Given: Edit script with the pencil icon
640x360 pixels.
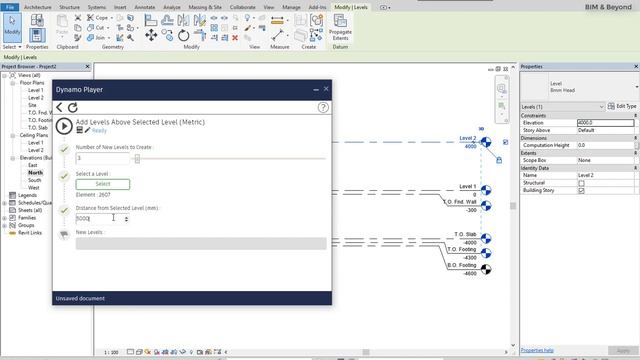Looking at the screenshot, I should (87, 130).
